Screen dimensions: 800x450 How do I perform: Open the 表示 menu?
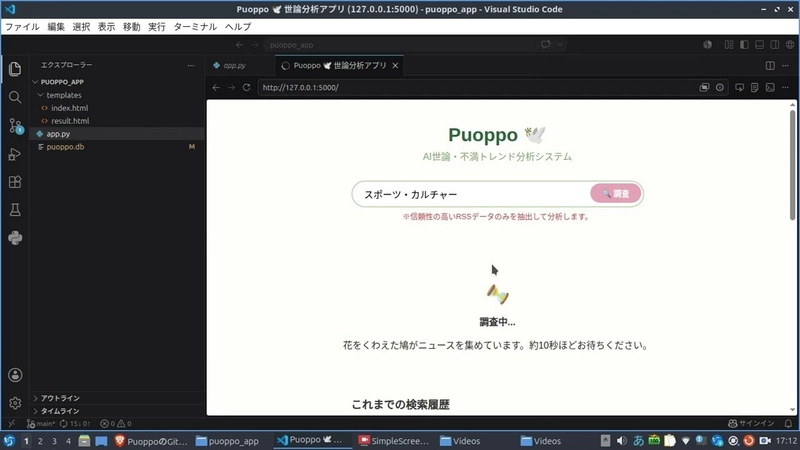106,27
